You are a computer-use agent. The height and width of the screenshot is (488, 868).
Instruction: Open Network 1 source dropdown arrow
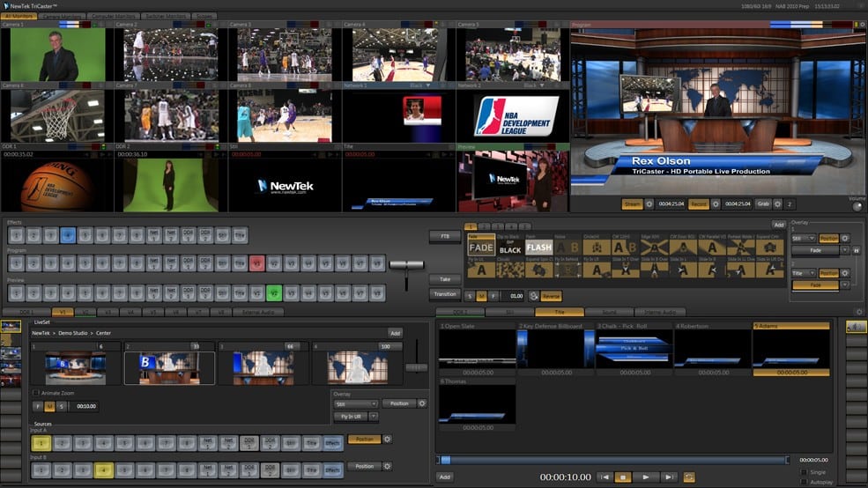pos(428,85)
